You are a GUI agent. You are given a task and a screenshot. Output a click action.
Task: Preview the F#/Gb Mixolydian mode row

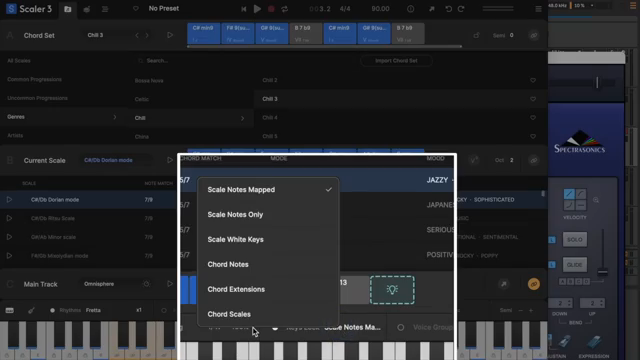tap(9, 256)
